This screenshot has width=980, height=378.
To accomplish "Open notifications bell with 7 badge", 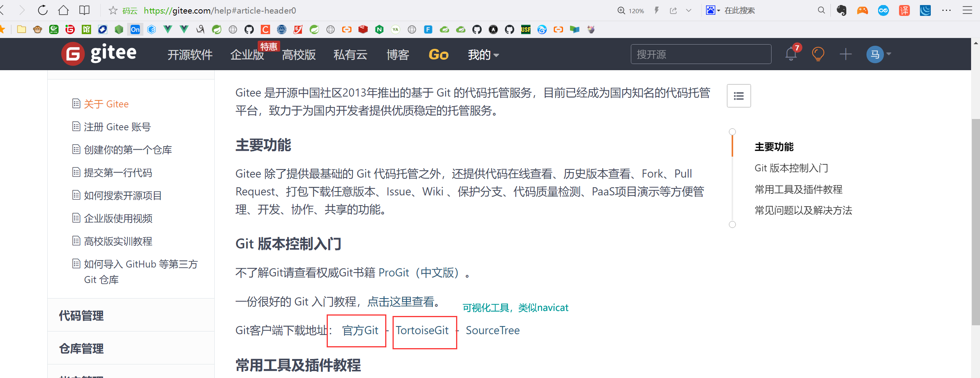I will point(792,54).
